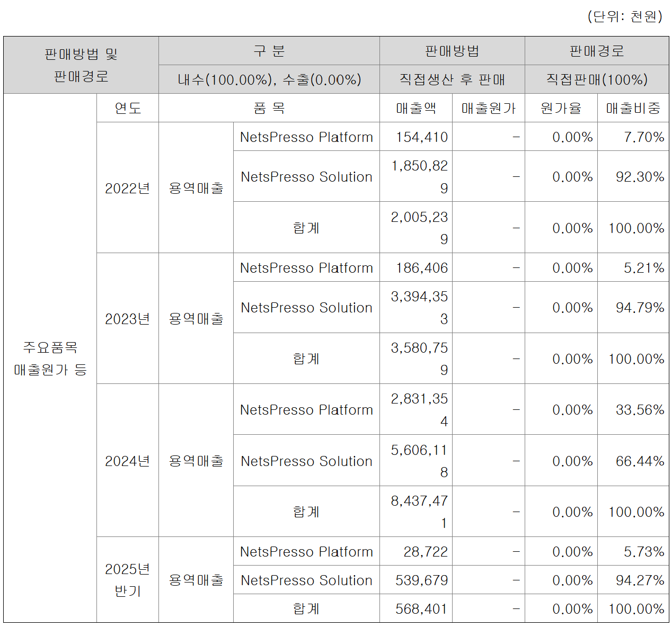Click the 94.79% sales share cell
This screenshot has width=672, height=627.
(x=633, y=308)
